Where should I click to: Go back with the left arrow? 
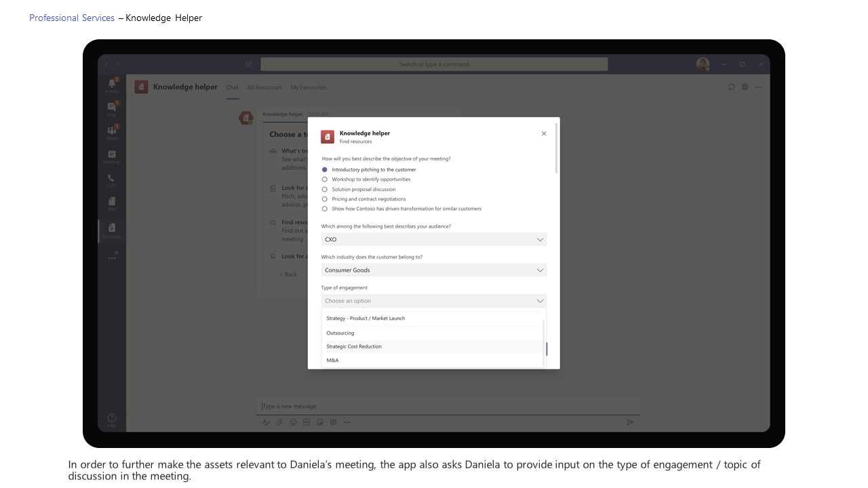point(106,64)
